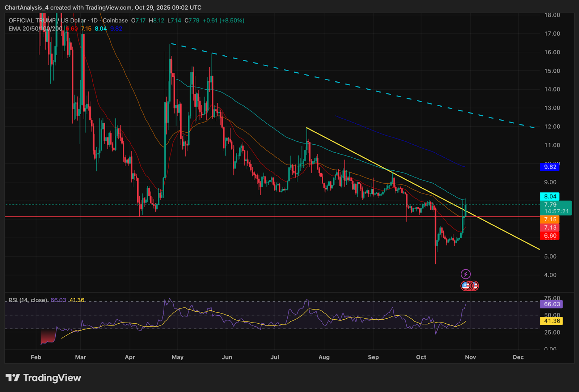Click the EMA 20/50/100/200 indicator legend
Image resolution: width=579 pixels, height=392 pixels.
coord(35,29)
